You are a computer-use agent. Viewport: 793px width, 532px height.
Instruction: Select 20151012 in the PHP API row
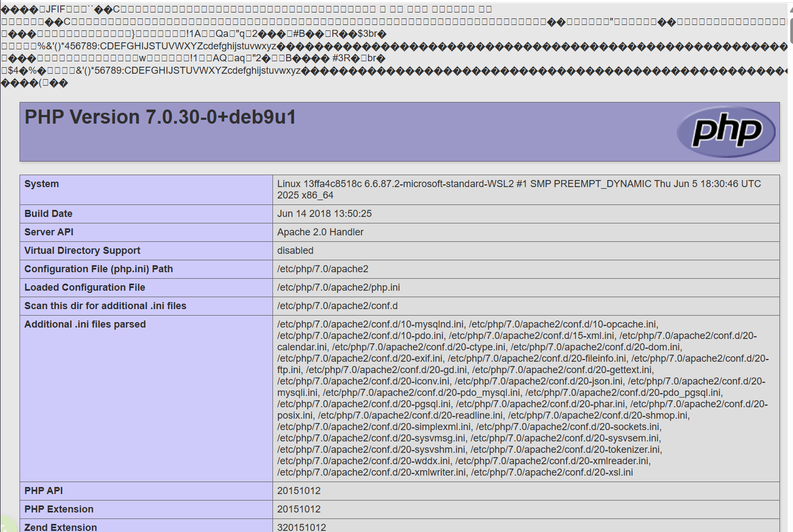pos(299,491)
